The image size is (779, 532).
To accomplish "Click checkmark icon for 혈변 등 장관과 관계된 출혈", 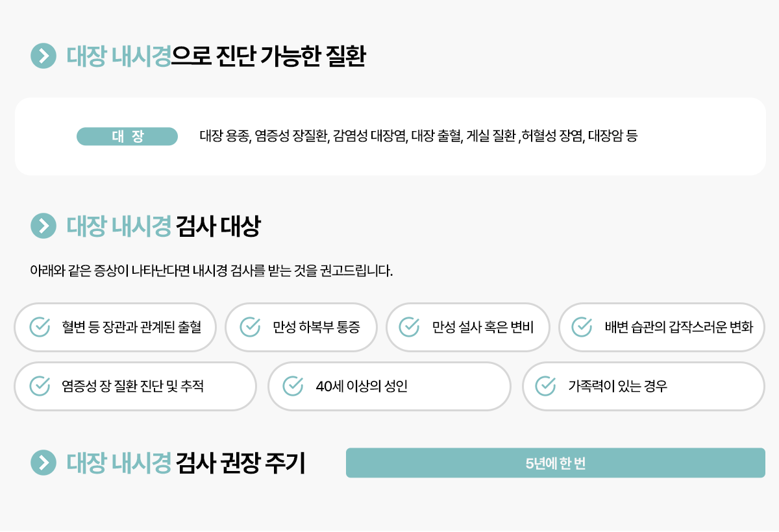I will coord(40,327).
